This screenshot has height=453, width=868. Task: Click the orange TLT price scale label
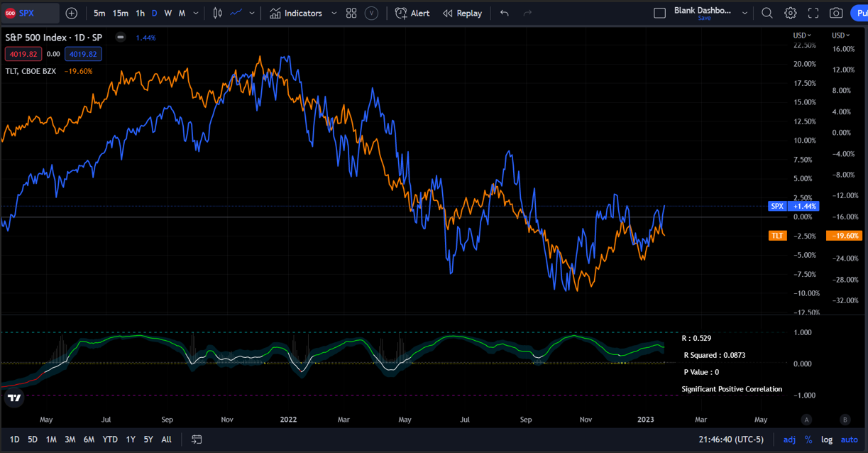click(778, 235)
